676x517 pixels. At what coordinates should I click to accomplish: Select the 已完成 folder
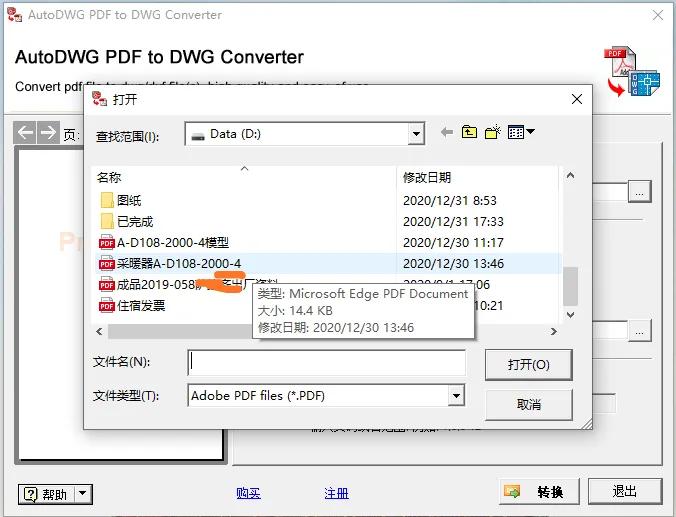pos(135,222)
